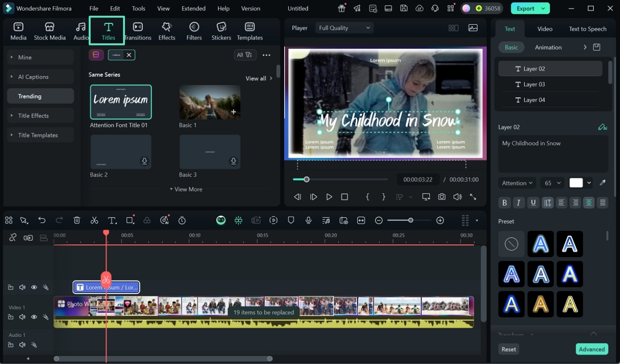Hide the title track with eye icon
Image resolution: width=620 pixels, height=364 pixels.
[x=34, y=287]
